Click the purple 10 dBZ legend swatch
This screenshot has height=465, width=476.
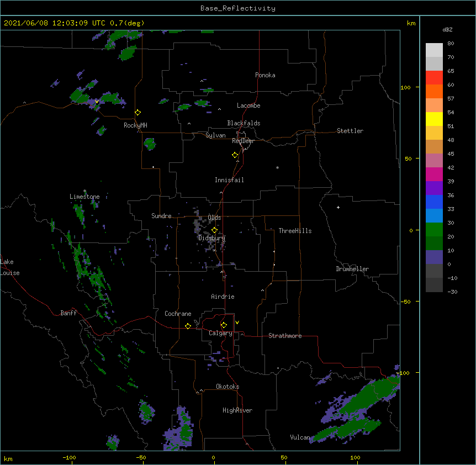coord(434,257)
